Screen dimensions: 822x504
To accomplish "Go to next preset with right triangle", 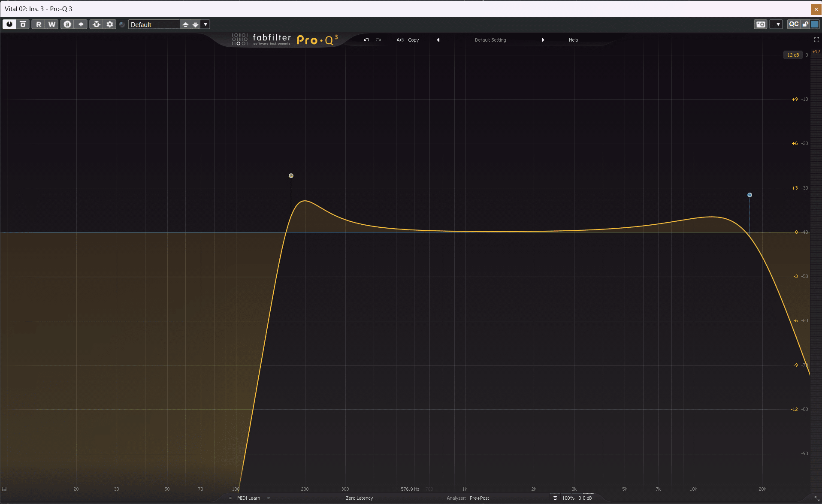I will [x=543, y=40].
